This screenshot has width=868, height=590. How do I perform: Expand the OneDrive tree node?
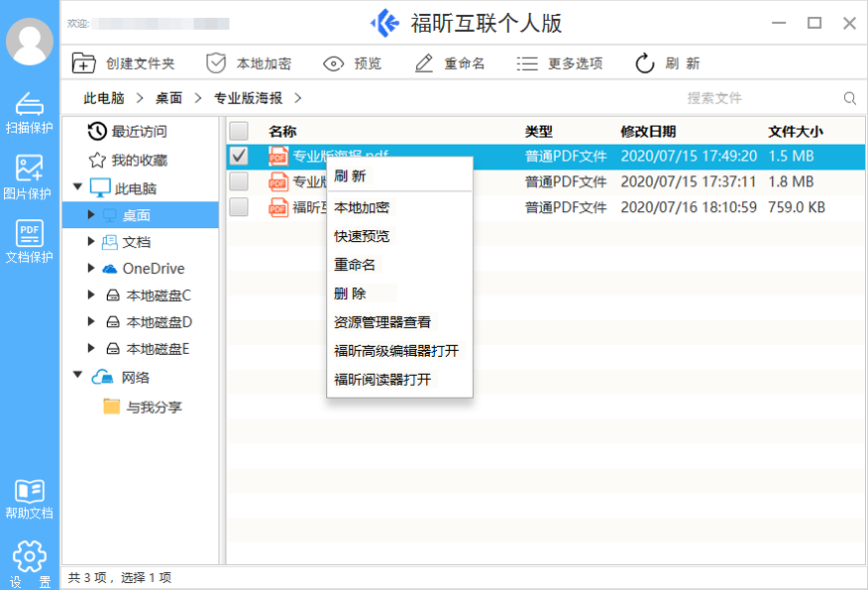(91, 268)
